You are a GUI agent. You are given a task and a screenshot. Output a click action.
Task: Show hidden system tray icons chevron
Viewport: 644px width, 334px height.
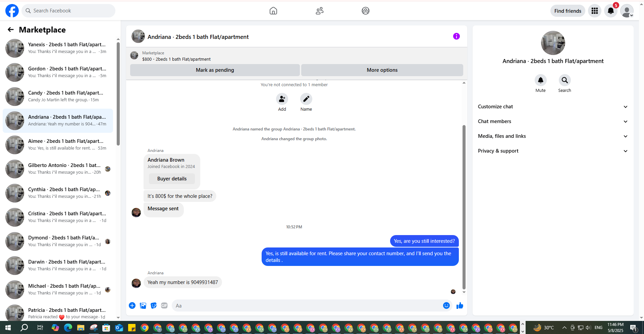click(565, 328)
